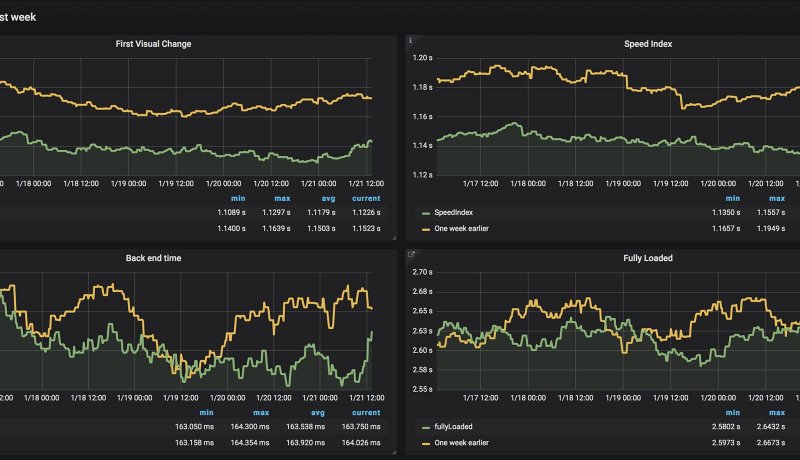Screen dimensions: 800x460
Task: Click the 1.1350 s value in SpeedIndex row
Action: point(726,213)
